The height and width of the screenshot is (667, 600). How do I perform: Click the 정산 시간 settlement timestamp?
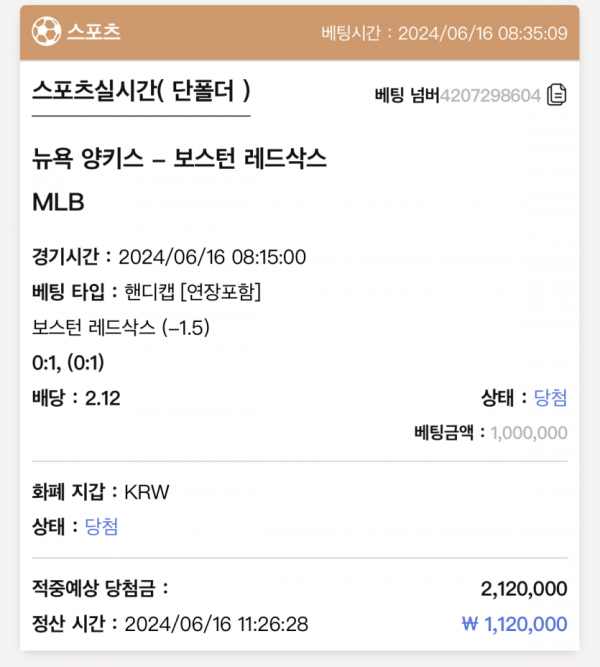point(169,624)
